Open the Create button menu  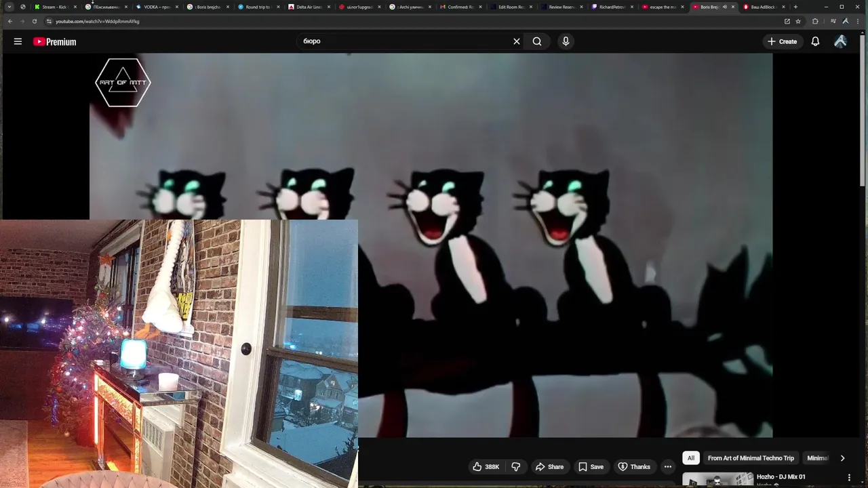click(x=782, y=41)
